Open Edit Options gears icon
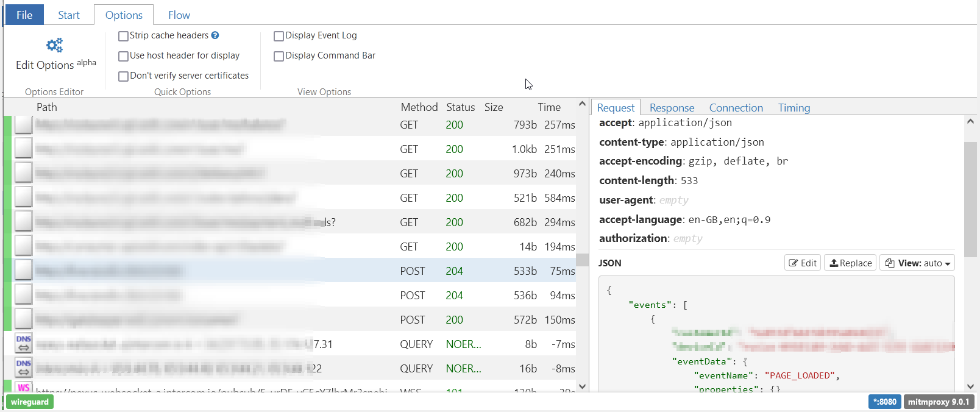Screen dimensions: 980x412 point(55,45)
